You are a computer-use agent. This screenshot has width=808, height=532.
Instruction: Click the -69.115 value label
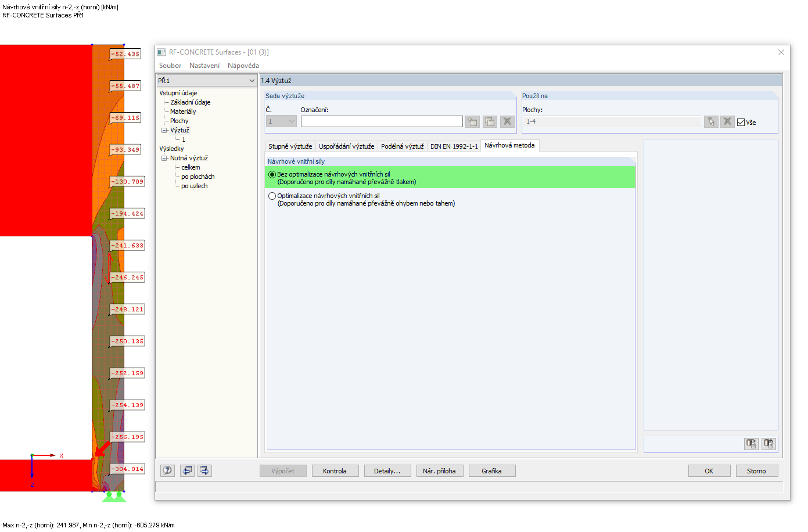pyautogui.click(x=125, y=118)
